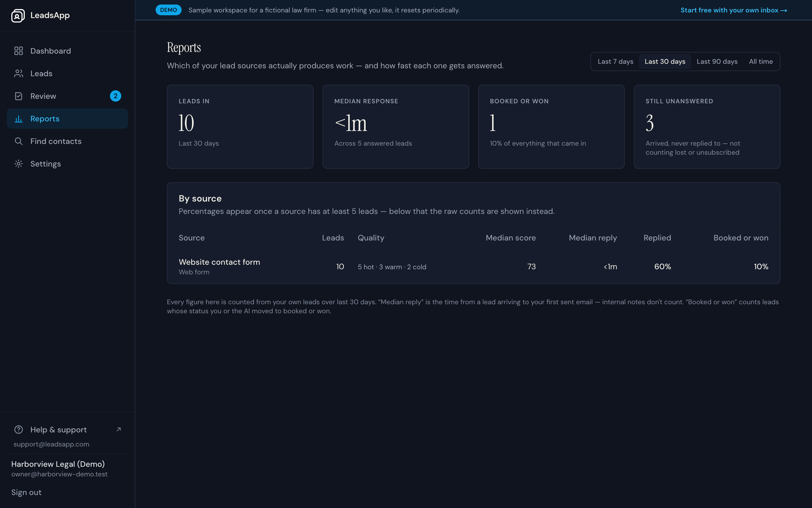
Task: Click the Leads In card
Action: (240, 126)
